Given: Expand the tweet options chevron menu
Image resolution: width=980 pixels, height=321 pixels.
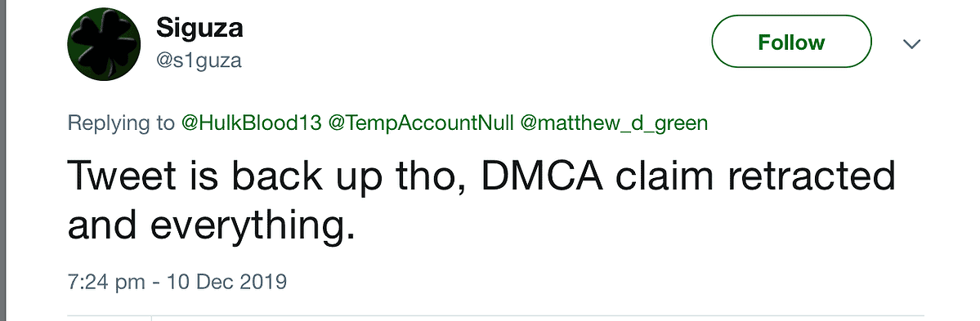Looking at the screenshot, I should pyautogui.click(x=912, y=44).
